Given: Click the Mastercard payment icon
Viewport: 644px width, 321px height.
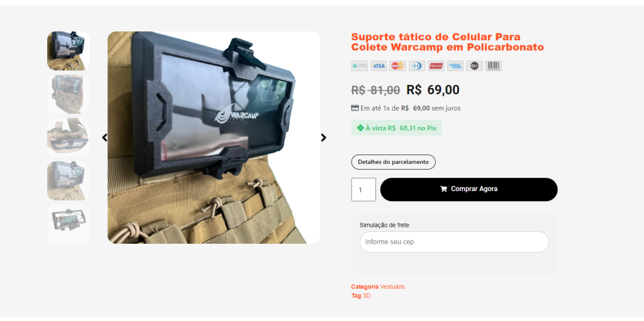Looking at the screenshot, I should [397, 66].
